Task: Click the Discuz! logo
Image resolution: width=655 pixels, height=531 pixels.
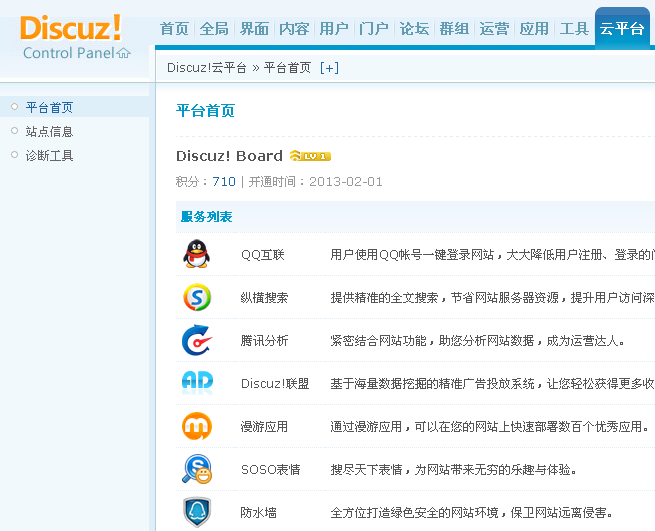Action: point(71,28)
